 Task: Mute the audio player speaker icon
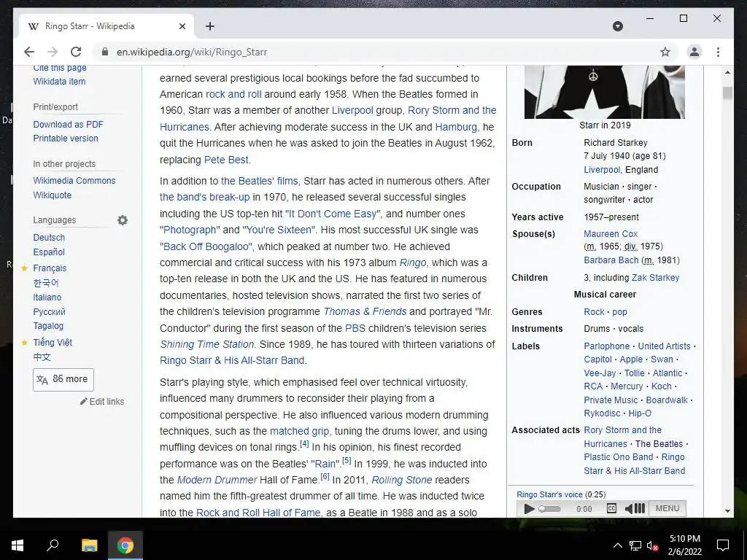coord(628,508)
